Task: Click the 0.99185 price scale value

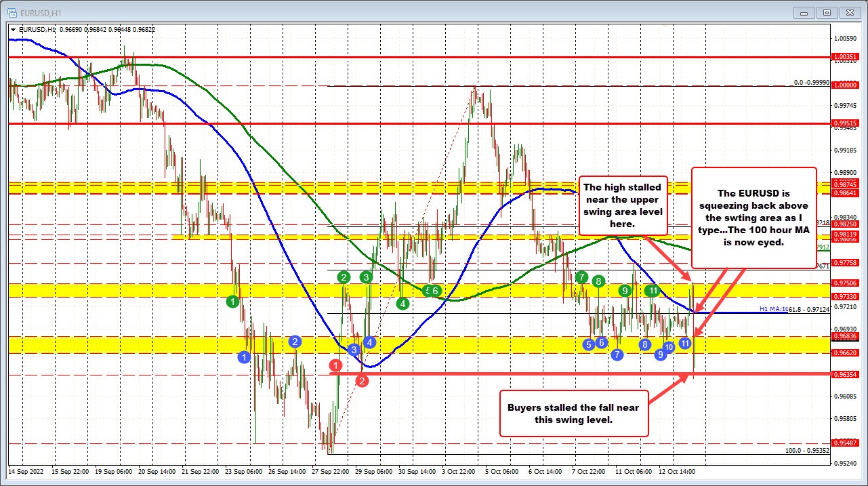Action: tap(844, 150)
